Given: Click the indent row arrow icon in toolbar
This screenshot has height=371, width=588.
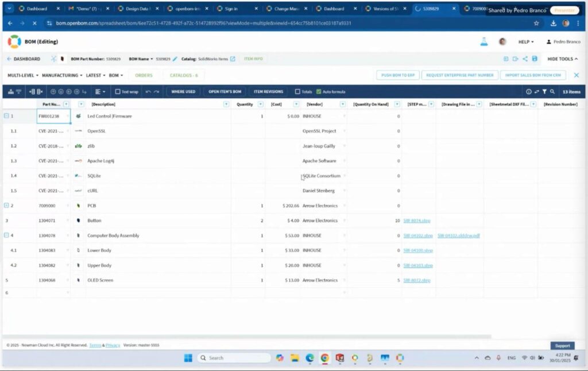Looking at the screenshot, I should (84, 91).
